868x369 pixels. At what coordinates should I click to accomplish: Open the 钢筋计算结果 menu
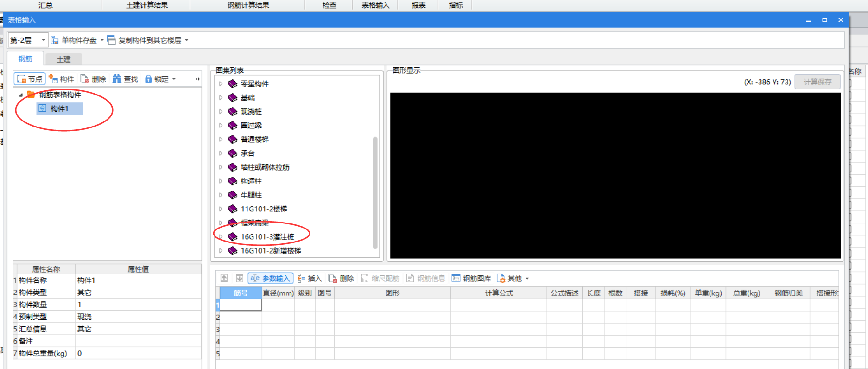tap(248, 5)
